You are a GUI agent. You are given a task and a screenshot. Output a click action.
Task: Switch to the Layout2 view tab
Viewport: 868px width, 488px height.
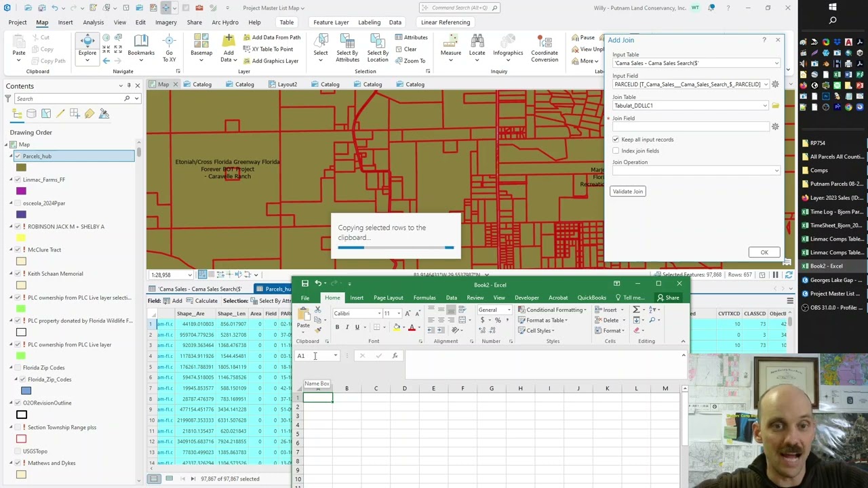[287, 85]
